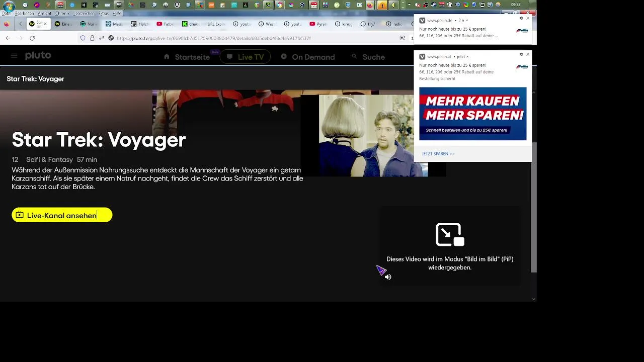Close the pollin.at notification

[528, 54]
